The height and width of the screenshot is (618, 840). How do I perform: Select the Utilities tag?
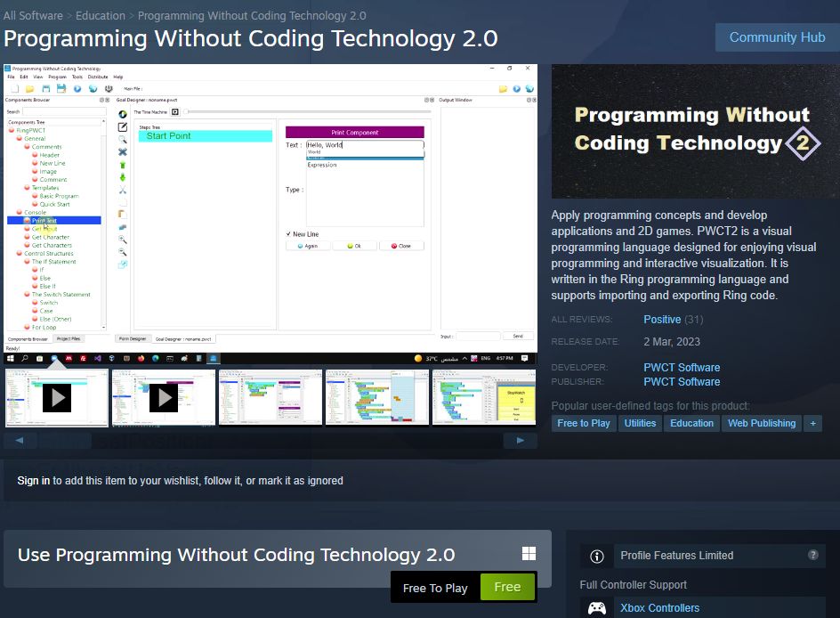640,424
